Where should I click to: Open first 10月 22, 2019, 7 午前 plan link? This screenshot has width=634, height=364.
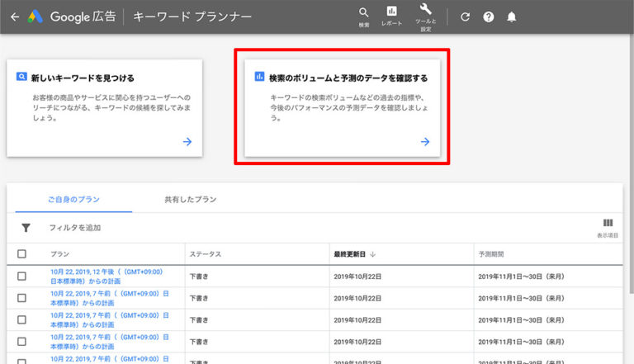click(110, 298)
